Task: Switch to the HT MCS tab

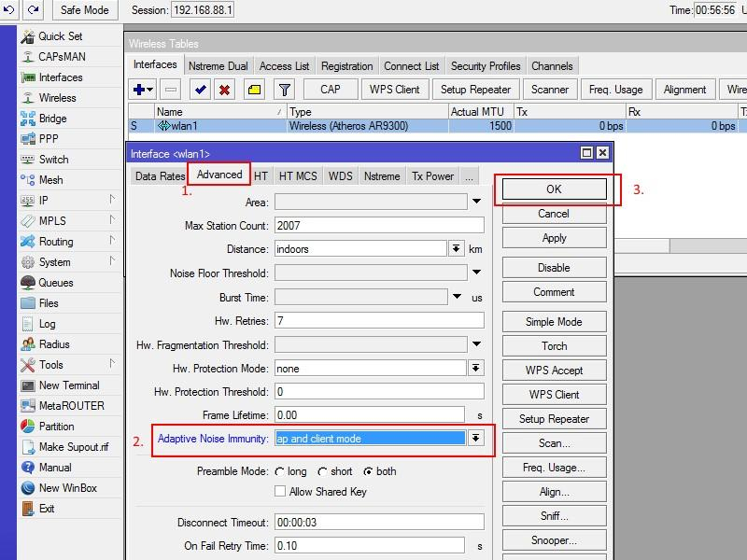Action: [x=298, y=175]
